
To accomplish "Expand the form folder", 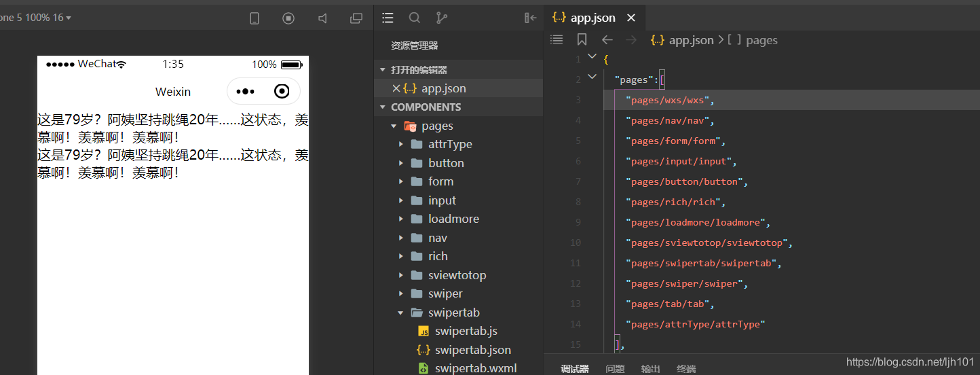I will pos(401,181).
